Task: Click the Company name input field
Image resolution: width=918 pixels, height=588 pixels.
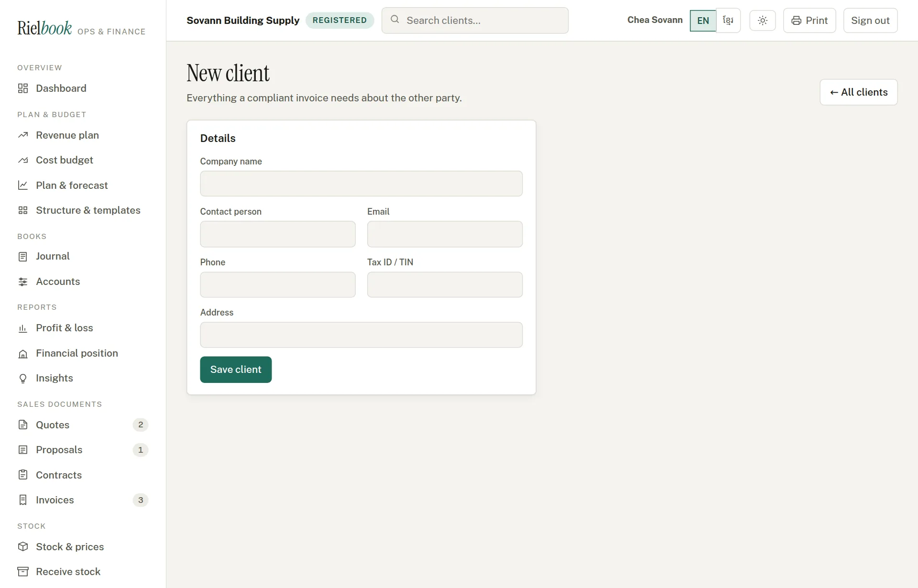Action: point(361,184)
